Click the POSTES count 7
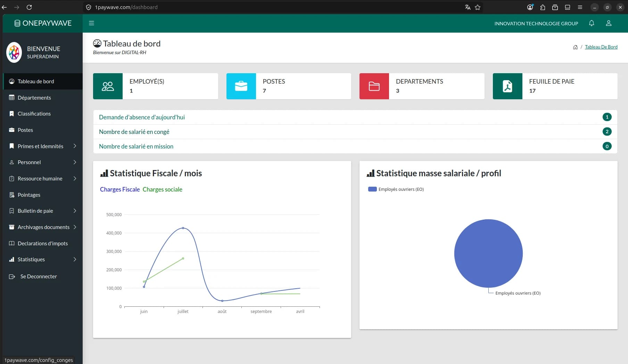 tap(264, 91)
